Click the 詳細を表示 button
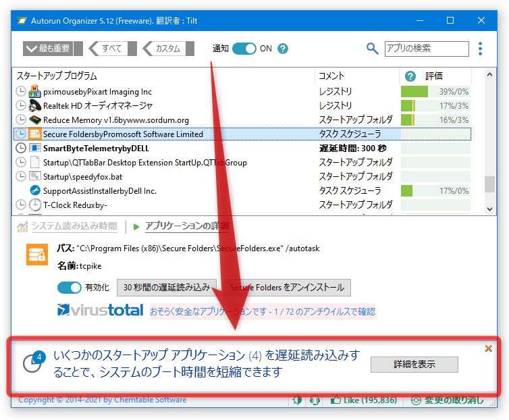 414,365
